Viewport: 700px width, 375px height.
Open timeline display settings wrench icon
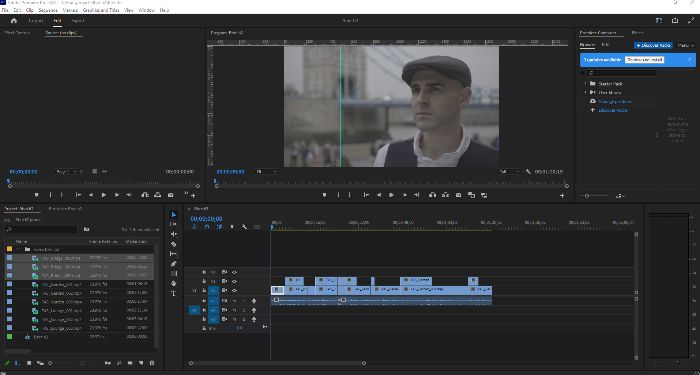point(244,227)
